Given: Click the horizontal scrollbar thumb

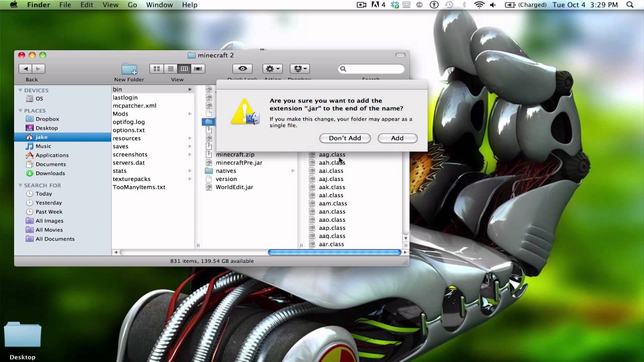Looking at the screenshot, I should tap(335, 252).
